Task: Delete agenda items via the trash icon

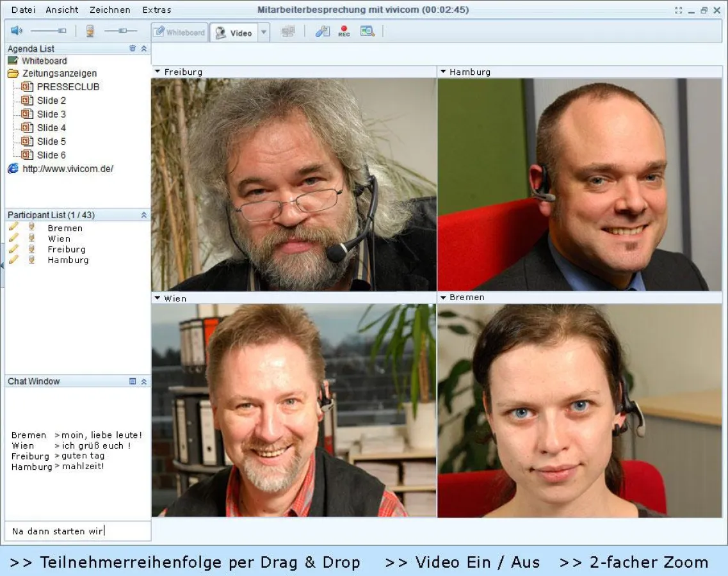Action: tap(134, 48)
